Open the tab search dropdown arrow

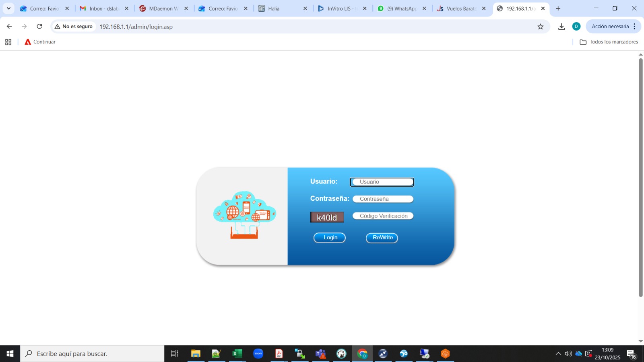click(8, 8)
